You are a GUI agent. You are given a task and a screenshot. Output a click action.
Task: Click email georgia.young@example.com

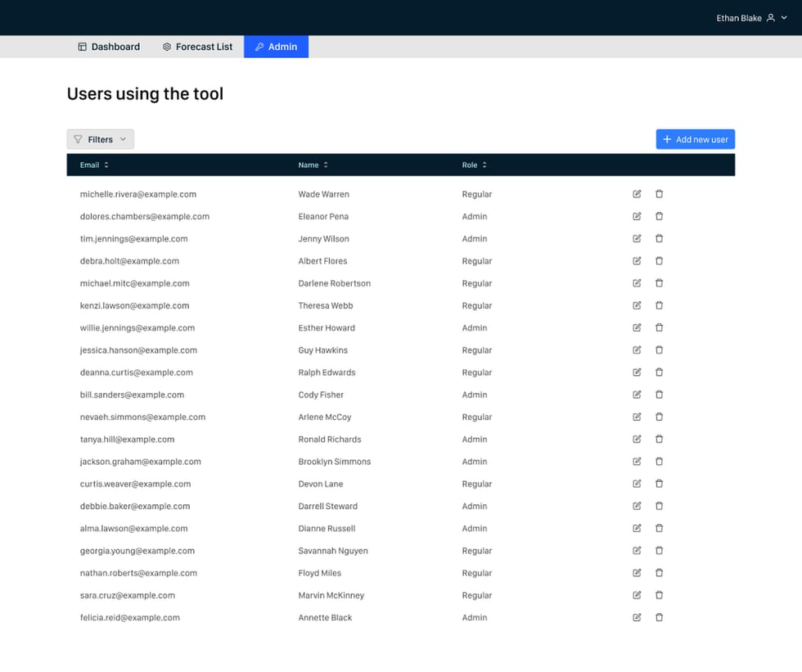point(137,551)
